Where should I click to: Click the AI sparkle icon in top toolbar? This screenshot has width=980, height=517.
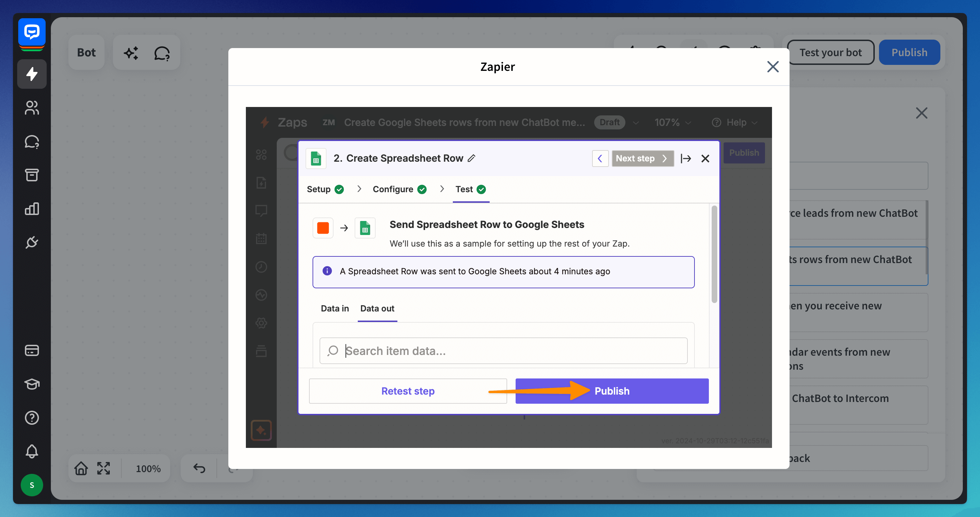coord(131,53)
